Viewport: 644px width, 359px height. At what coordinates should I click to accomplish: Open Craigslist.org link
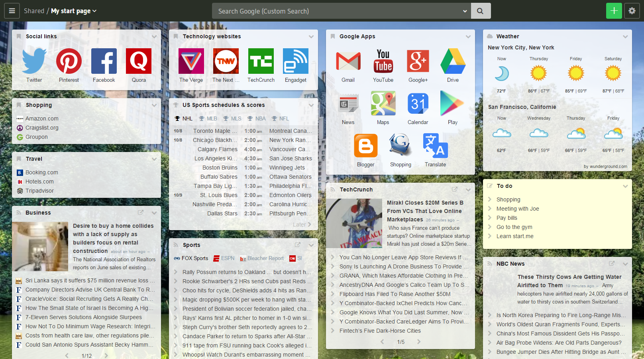42,128
